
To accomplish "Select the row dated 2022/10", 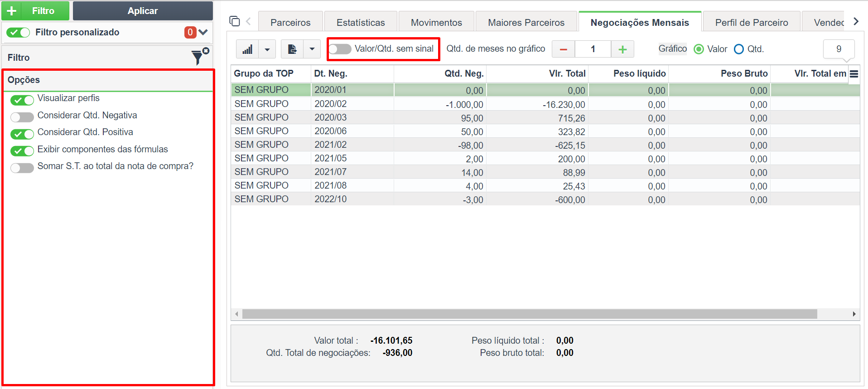I will pos(545,199).
